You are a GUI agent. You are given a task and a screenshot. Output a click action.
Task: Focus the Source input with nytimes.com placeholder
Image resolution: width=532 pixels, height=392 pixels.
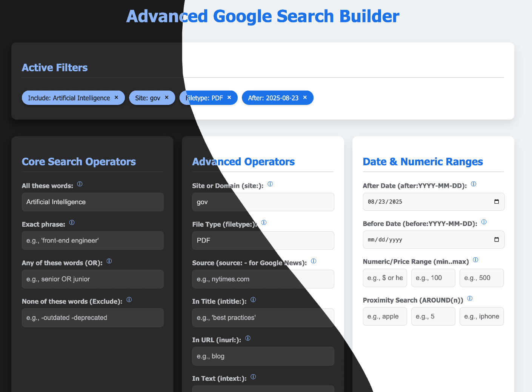[263, 279]
